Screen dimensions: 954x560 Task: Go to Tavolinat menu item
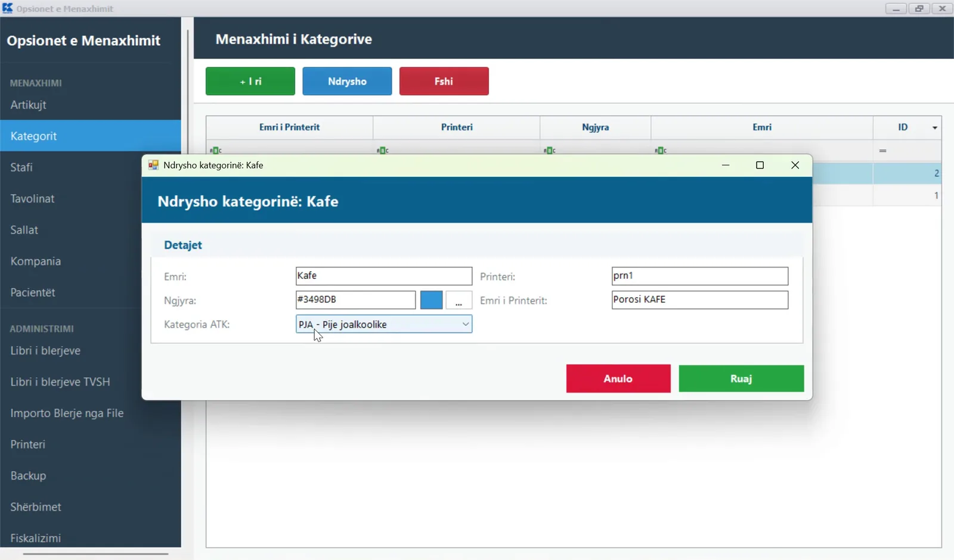pos(32,199)
